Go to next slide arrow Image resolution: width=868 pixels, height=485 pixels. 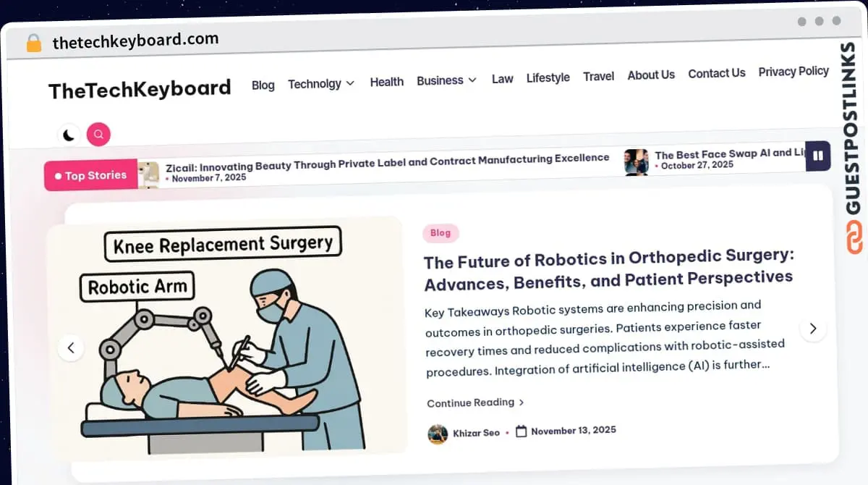(x=813, y=329)
